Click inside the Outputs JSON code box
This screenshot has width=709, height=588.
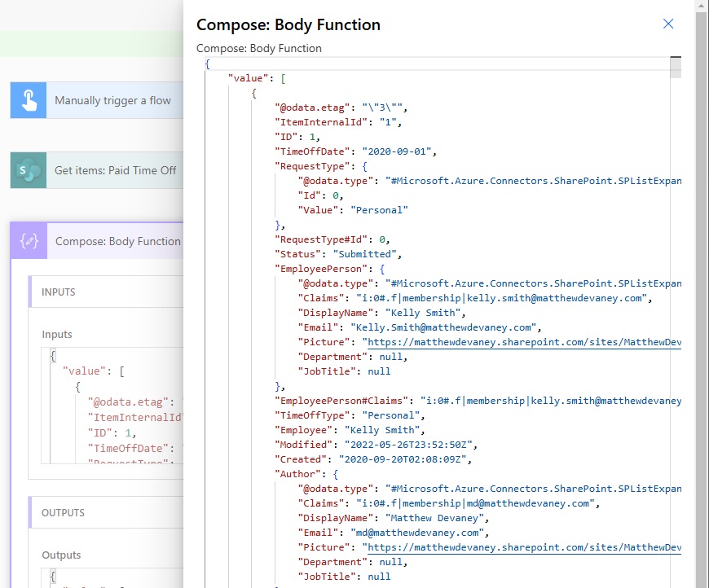tap(114, 578)
